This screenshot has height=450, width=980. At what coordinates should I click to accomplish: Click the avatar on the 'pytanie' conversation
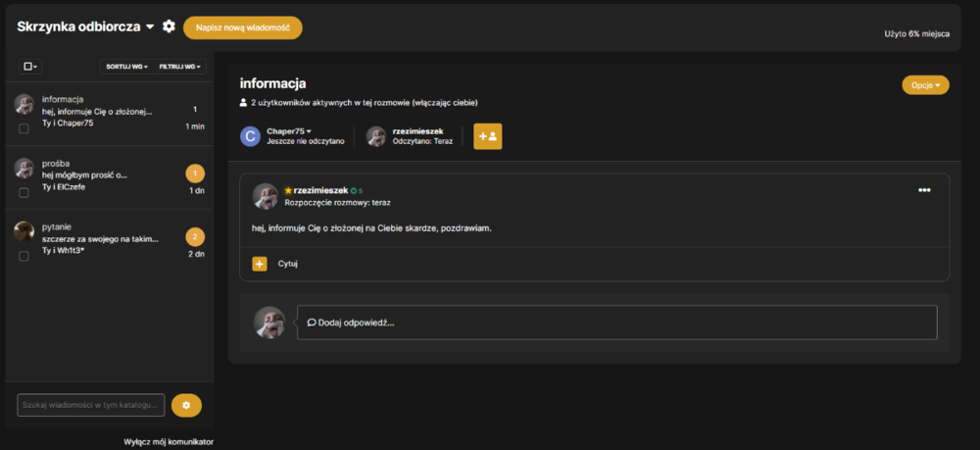pyautogui.click(x=24, y=231)
